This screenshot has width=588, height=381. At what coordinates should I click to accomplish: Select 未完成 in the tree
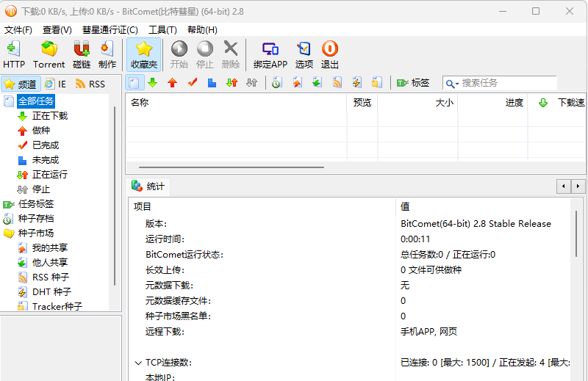[46, 160]
